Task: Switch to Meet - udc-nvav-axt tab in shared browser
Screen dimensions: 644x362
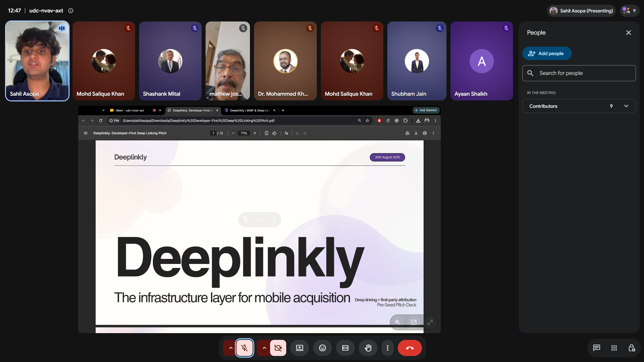Action: 129,110
